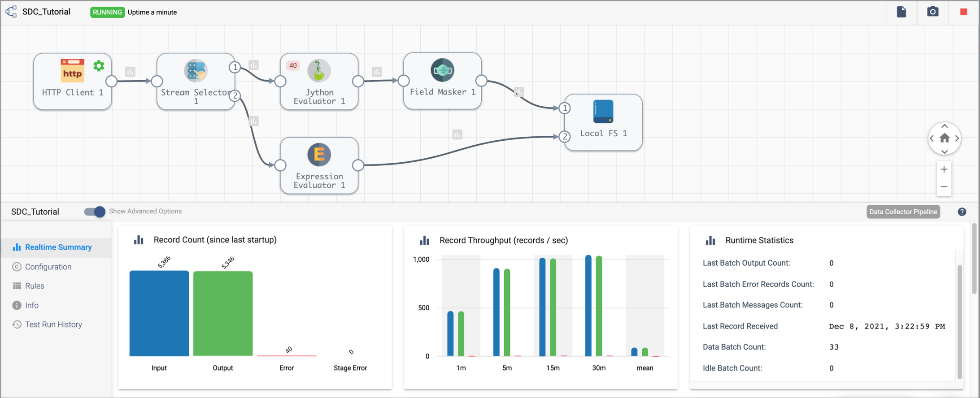
Task: Open the Configuration tab
Action: click(48, 267)
